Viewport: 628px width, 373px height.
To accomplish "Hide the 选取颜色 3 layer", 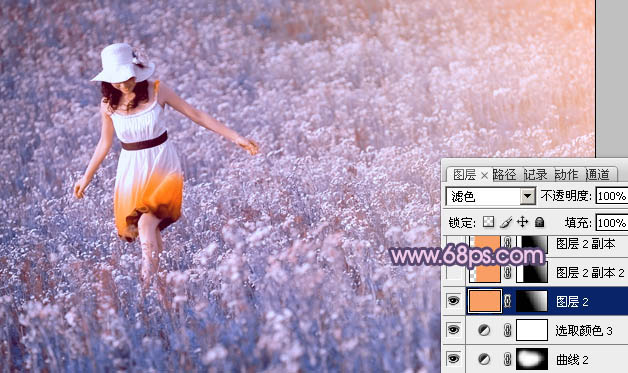I will tap(453, 330).
